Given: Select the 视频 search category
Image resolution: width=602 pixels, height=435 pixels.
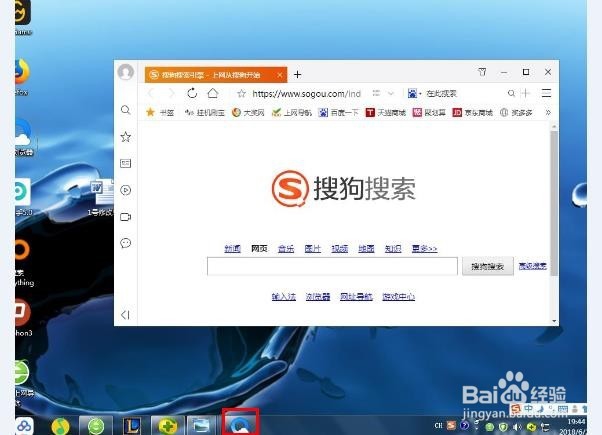Looking at the screenshot, I should coord(339,249).
